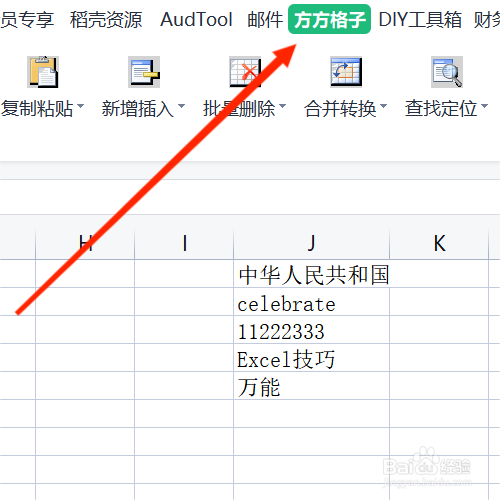Select cell containing Excel技巧

[x=312, y=358]
